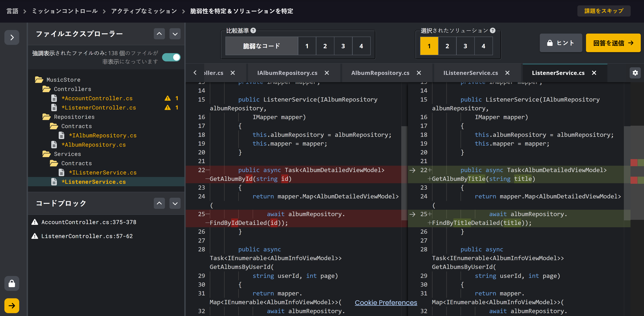
Task: Click right diff pane vertical scrollbar
Action: (x=627, y=173)
